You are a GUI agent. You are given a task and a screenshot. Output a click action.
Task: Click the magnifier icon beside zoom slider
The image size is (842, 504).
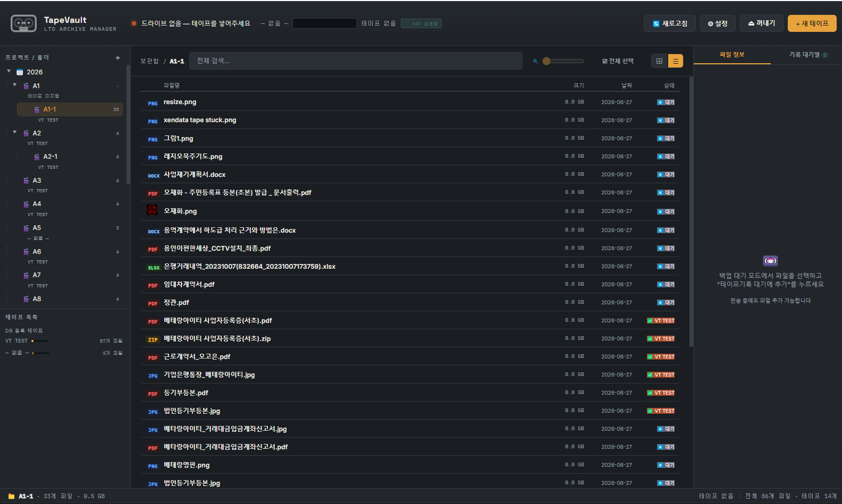click(x=535, y=61)
